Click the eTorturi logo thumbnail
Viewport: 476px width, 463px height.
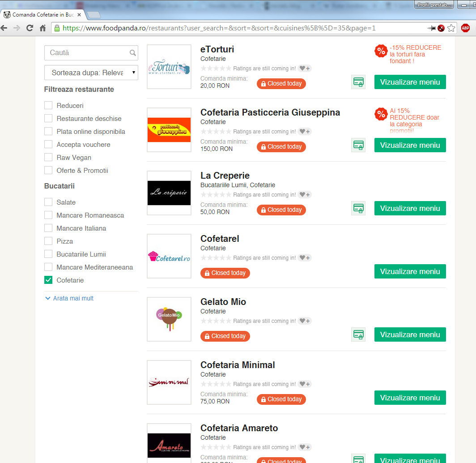pyautogui.click(x=169, y=67)
